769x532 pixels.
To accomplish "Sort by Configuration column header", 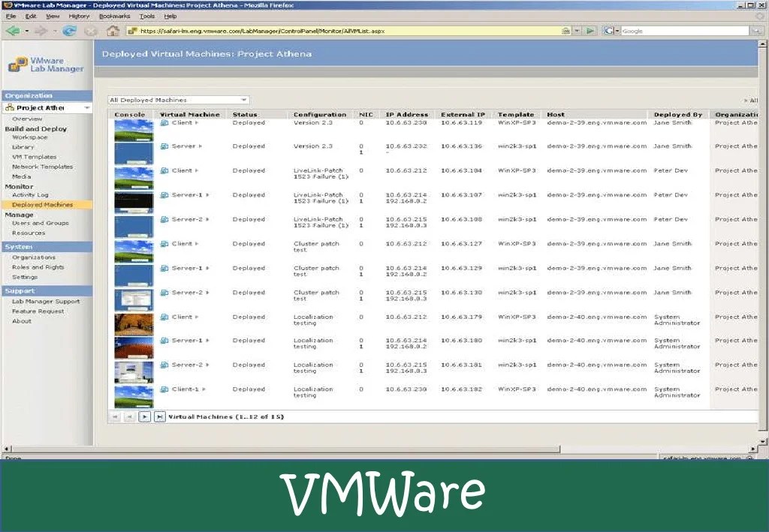I will coord(320,115).
